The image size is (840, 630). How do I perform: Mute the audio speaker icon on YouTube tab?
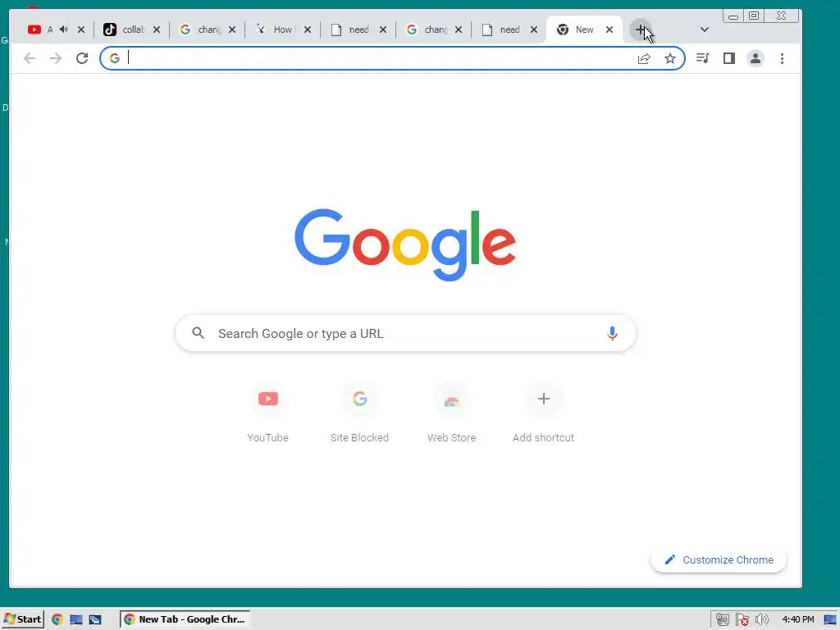[64, 30]
